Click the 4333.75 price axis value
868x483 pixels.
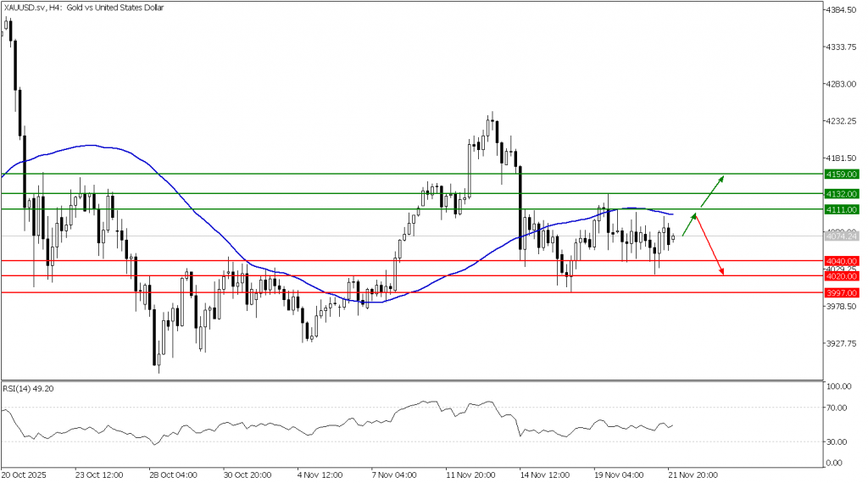pos(842,47)
